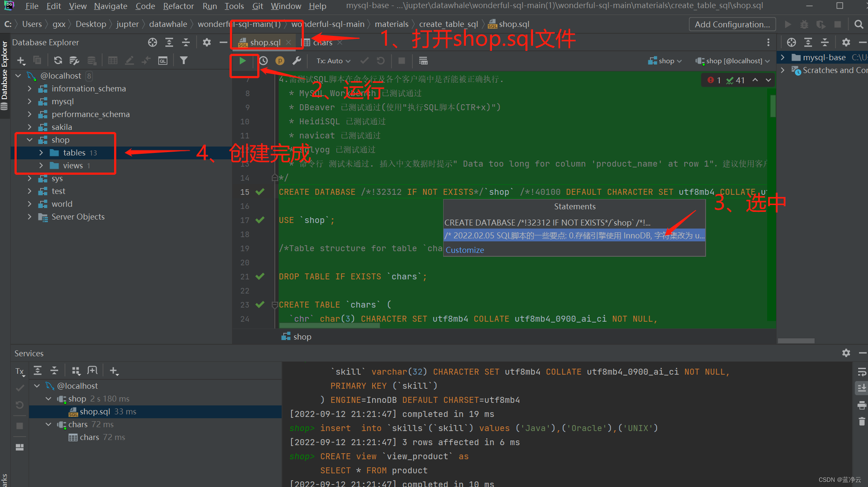This screenshot has height=487, width=868.
Task: Expand the world schema node
Action: (29, 204)
